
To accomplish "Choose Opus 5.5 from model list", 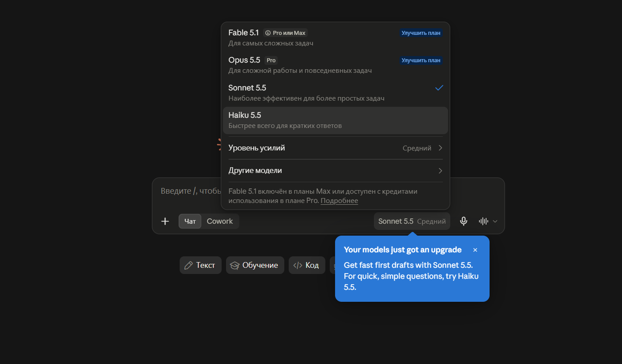I will pos(336,65).
